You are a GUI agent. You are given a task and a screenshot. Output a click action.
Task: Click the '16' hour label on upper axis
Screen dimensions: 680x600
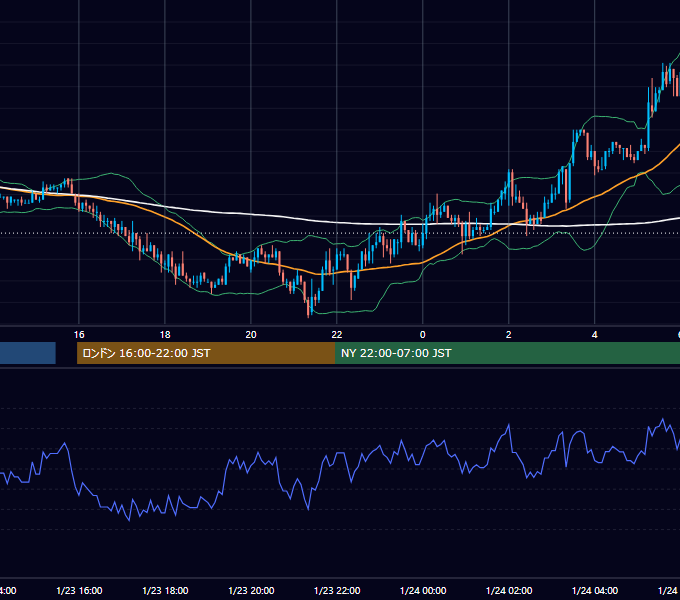79,335
